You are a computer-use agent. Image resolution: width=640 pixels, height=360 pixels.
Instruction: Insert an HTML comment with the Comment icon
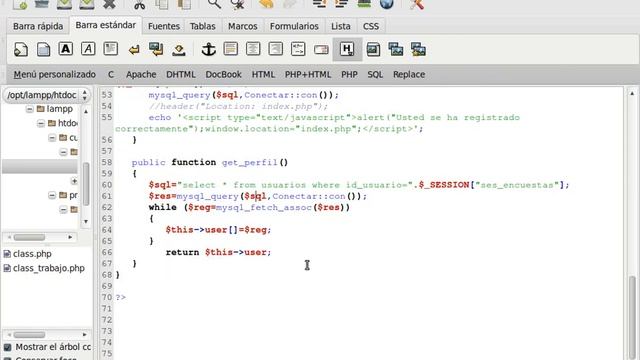298,49
